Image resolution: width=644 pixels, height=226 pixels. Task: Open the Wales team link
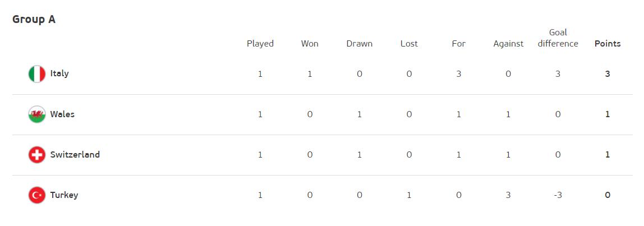coord(62,114)
